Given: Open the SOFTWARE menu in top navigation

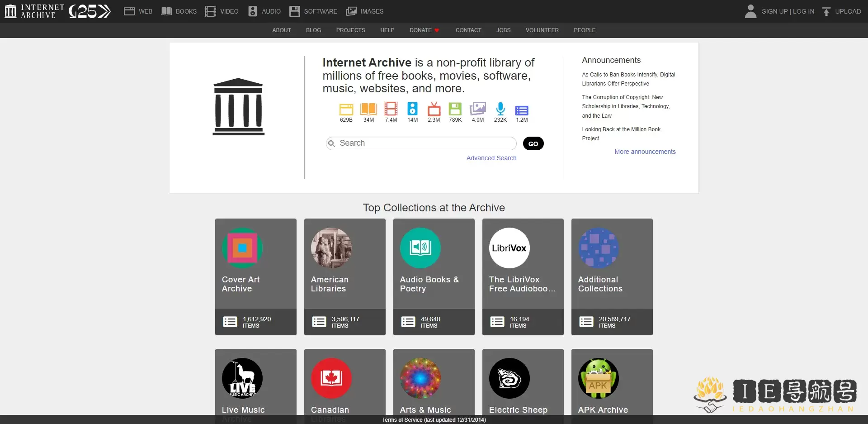Looking at the screenshot, I should tap(313, 11).
